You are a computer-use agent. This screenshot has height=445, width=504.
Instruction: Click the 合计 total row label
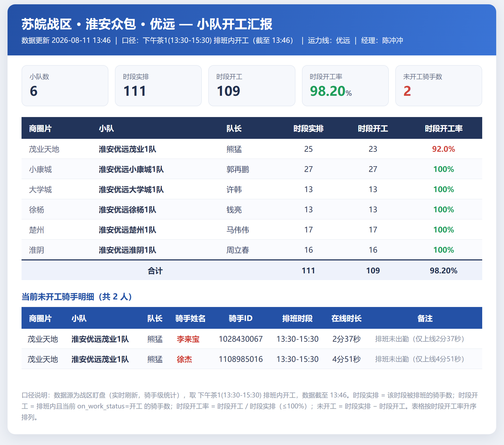click(155, 271)
